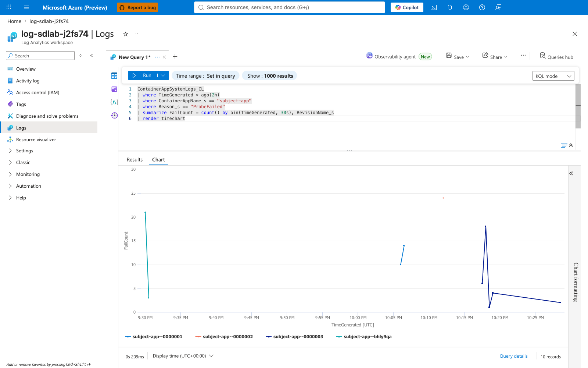Switch to the Results tab
Viewport: 588px width, 368px height.
pos(135,160)
